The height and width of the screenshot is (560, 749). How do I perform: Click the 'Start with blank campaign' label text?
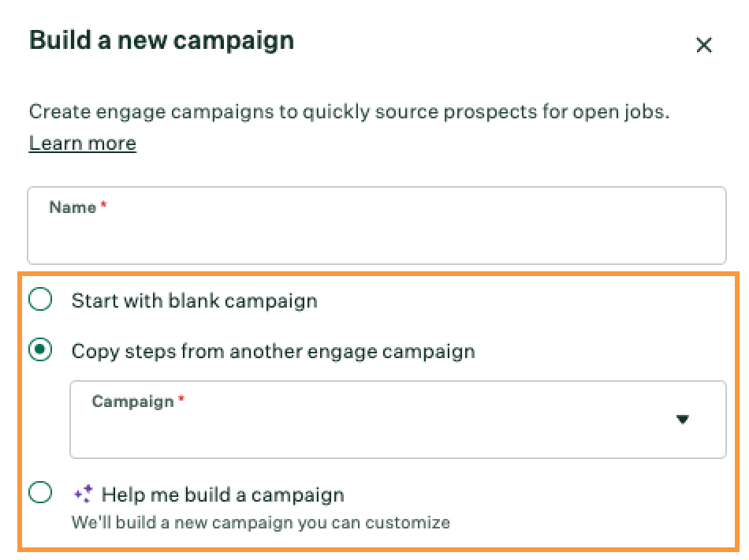[x=195, y=301]
